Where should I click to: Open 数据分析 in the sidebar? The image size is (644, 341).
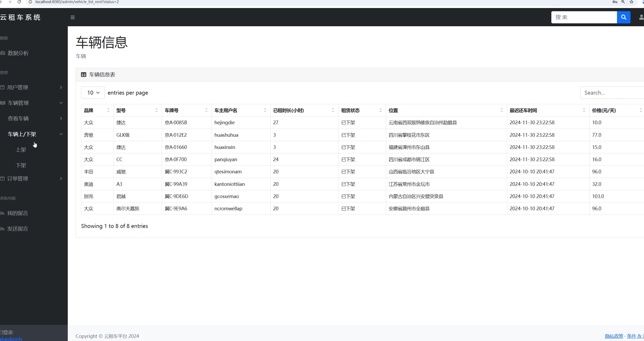[x=18, y=53]
